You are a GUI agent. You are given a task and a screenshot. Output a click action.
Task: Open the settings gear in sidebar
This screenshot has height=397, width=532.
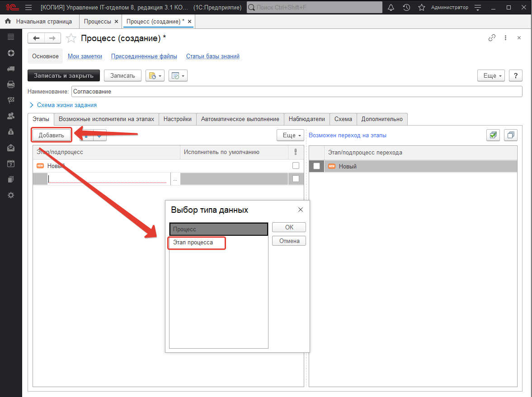[11, 195]
